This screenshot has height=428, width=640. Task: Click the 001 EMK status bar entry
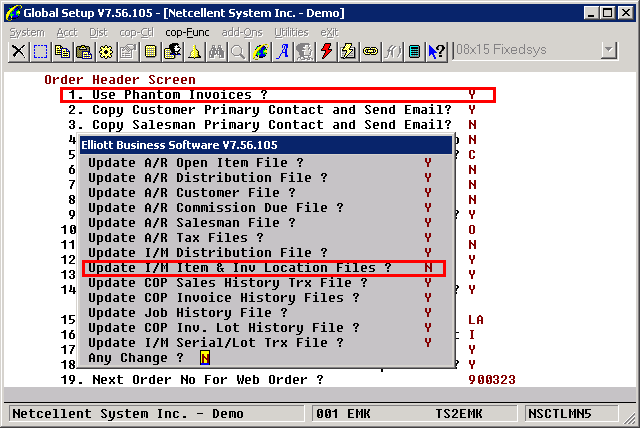pyautogui.click(x=343, y=414)
